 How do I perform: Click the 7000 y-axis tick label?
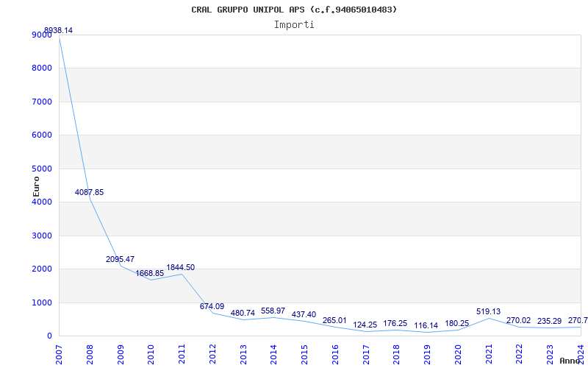(42, 102)
